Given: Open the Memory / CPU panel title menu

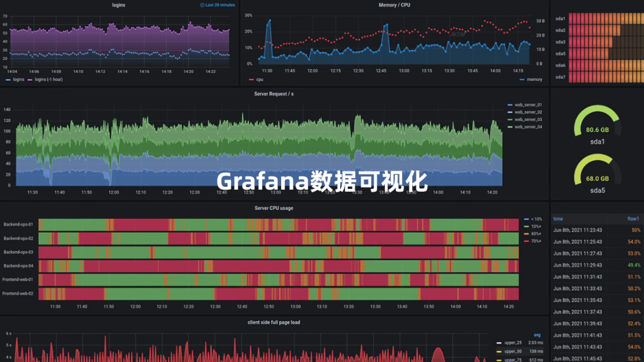Looking at the screenshot, I should 394,5.
